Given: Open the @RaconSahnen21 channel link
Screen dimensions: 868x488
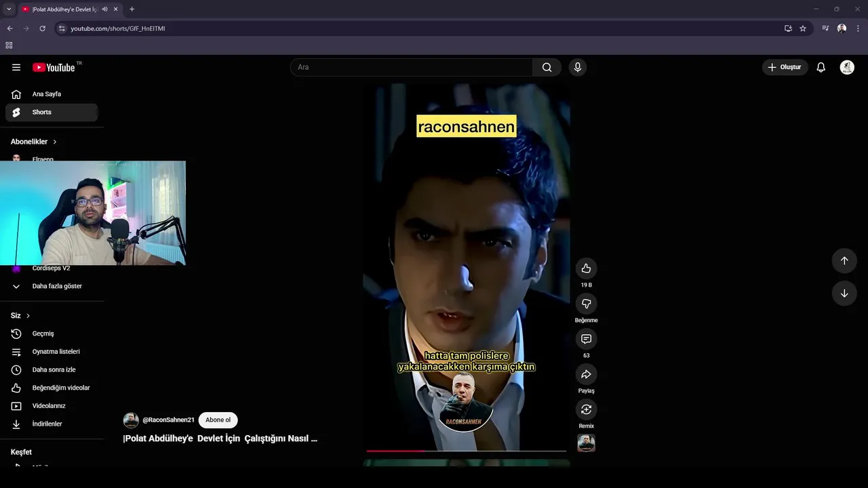Looking at the screenshot, I should (x=168, y=420).
